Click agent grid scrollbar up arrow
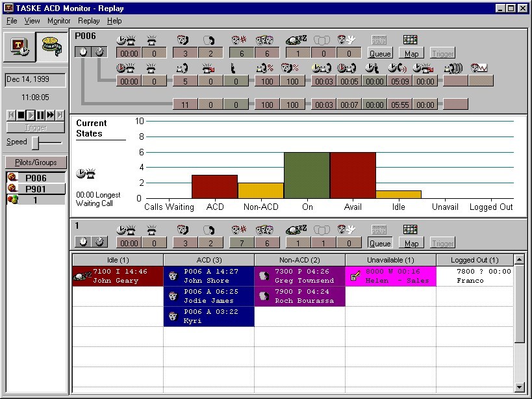532x399 pixels. click(520, 259)
